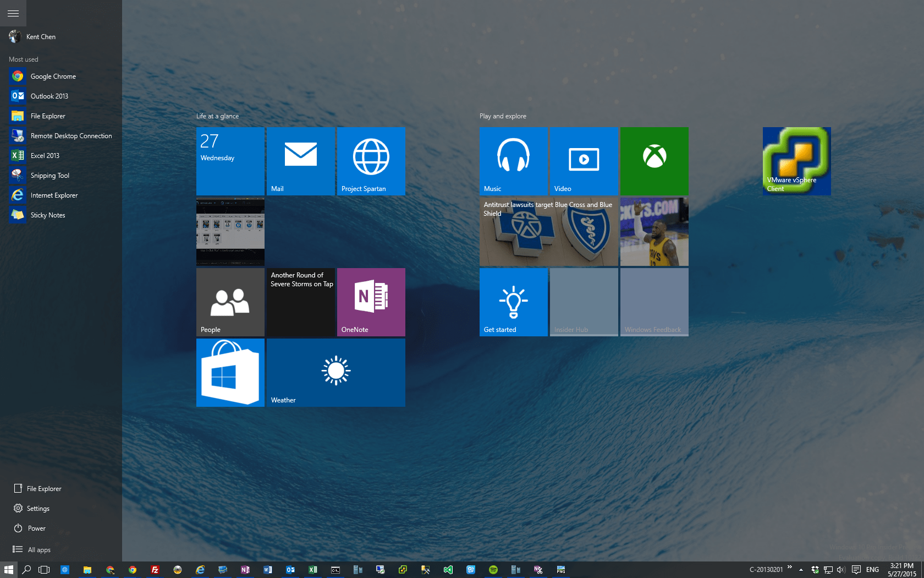Image resolution: width=924 pixels, height=578 pixels.
Task: Click the hamburger menu at top left
Action: [x=13, y=13]
